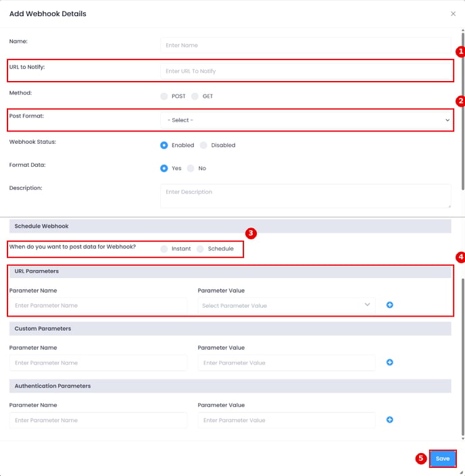The height and width of the screenshot is (476, 465).
Task: Click the Custom Parameters section header
Action: (230, 328)
